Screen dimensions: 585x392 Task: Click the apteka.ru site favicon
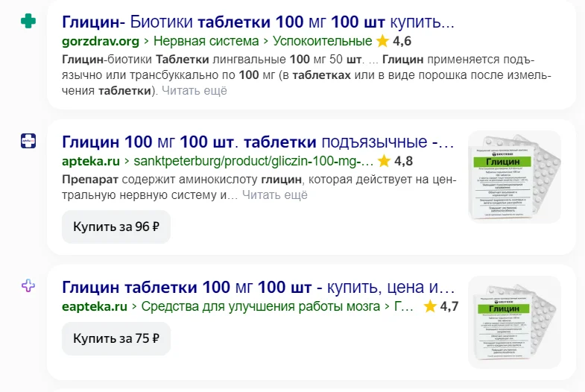tap(28, 142)
